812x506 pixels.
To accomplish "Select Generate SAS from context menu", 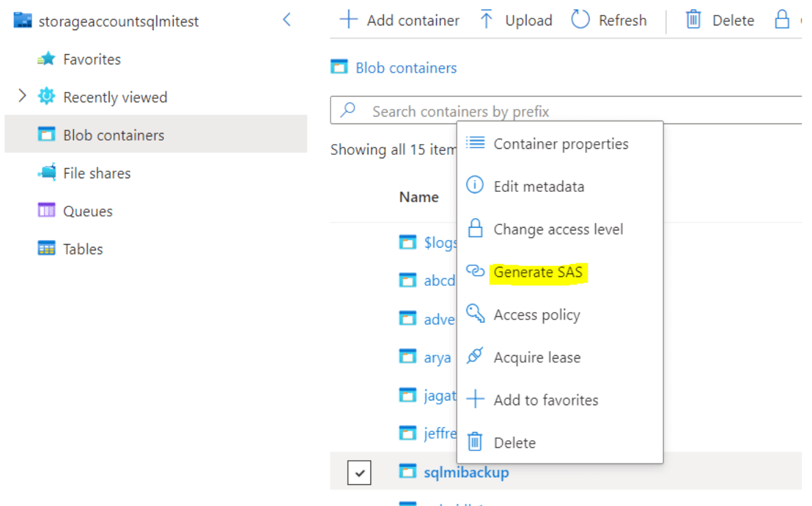I will [538, 272].
